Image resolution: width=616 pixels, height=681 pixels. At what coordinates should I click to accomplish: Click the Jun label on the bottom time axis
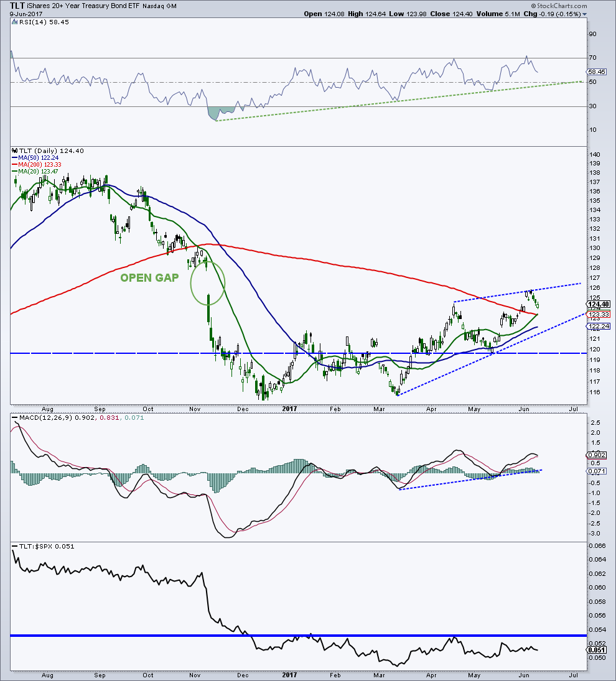pyautogui.click(x=524, y=675)
